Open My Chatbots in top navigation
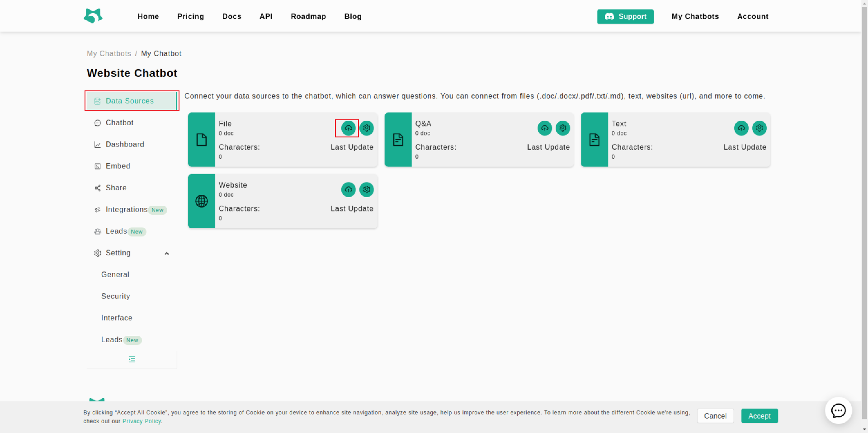 695,16
